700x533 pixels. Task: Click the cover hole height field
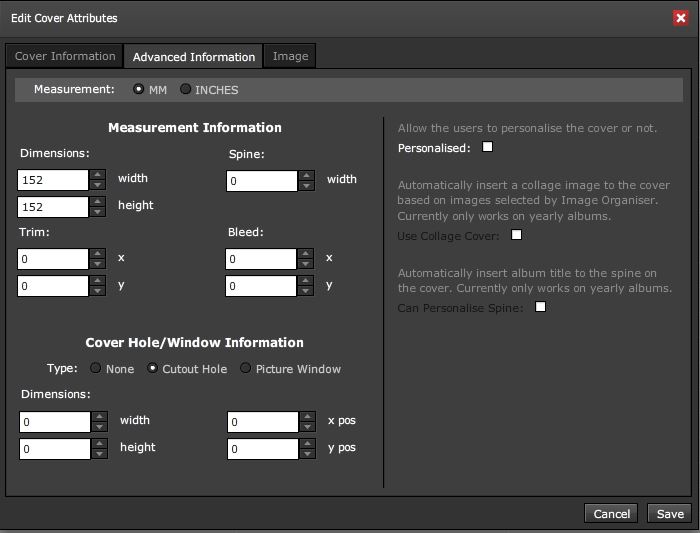pos(55,449)
